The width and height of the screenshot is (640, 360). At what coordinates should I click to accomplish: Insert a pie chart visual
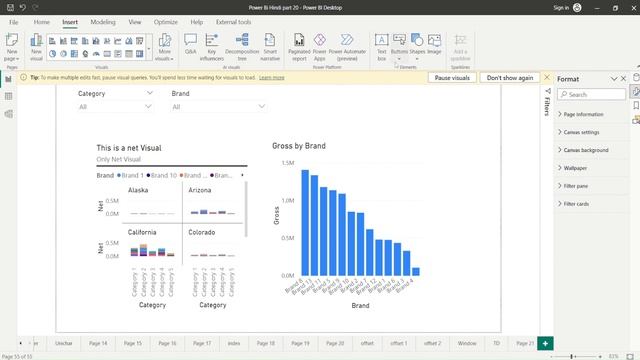tap(52, 53)
